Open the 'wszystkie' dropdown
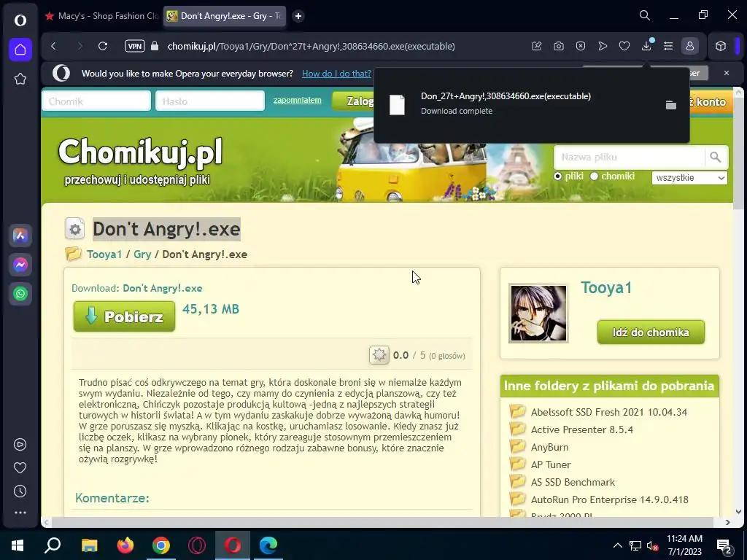 click(689, 178)
